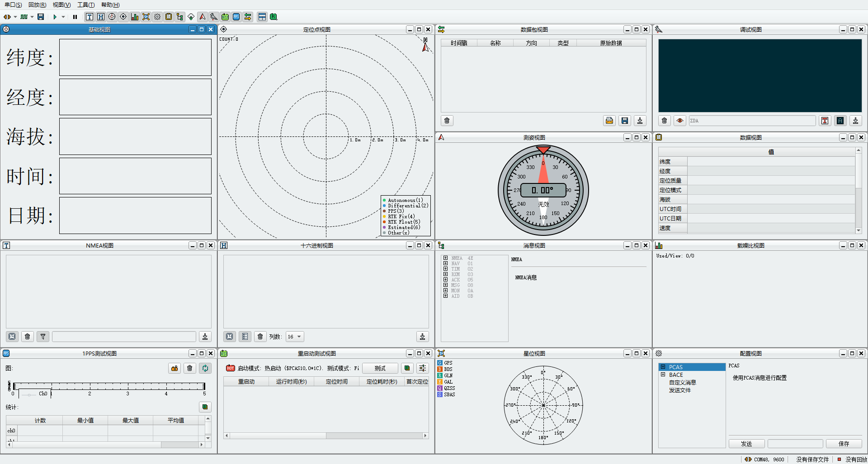Screen dimensions: 868x464
Task: Clear packet view with trash icon
Action: [447, 121]
